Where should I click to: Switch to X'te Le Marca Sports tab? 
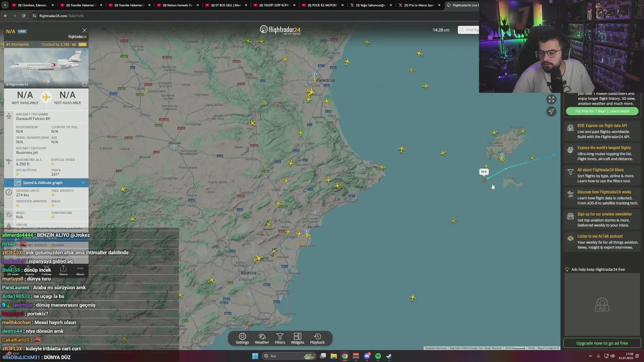point(419,5)
